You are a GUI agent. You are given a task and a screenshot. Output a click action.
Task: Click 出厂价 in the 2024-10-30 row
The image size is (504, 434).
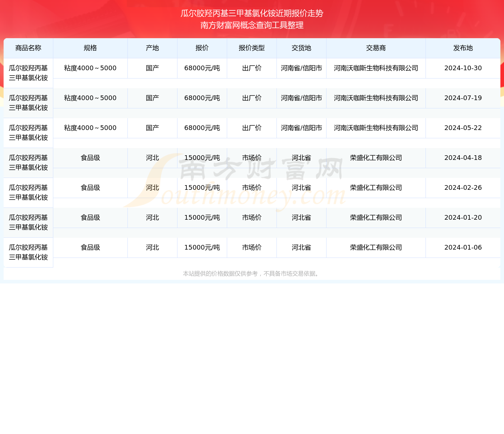click(x=252, y=68)
